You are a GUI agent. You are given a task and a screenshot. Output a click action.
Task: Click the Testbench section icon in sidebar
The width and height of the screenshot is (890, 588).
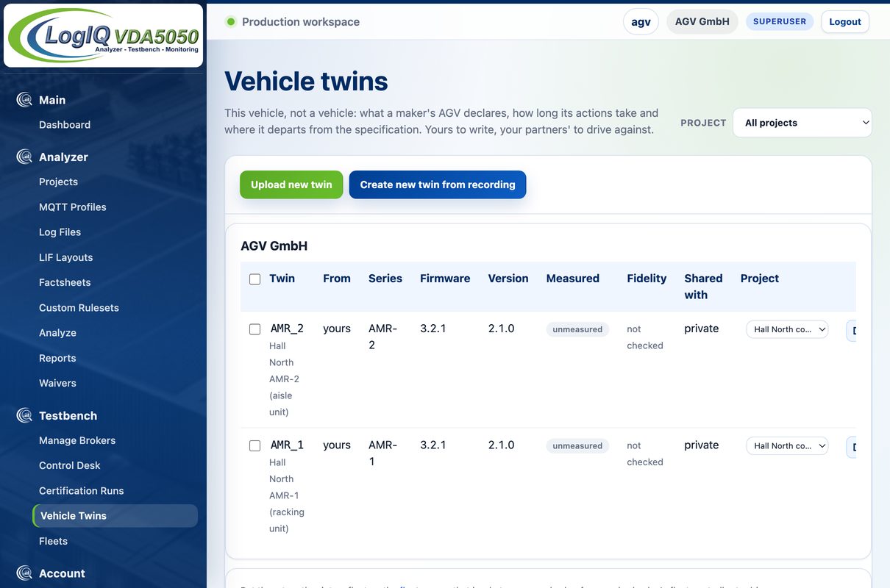24,415
